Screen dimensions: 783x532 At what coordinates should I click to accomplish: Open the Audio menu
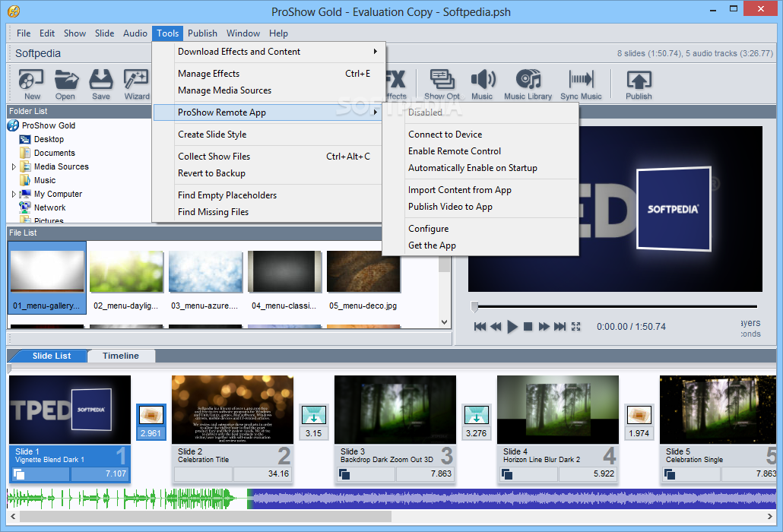[135, 33]
